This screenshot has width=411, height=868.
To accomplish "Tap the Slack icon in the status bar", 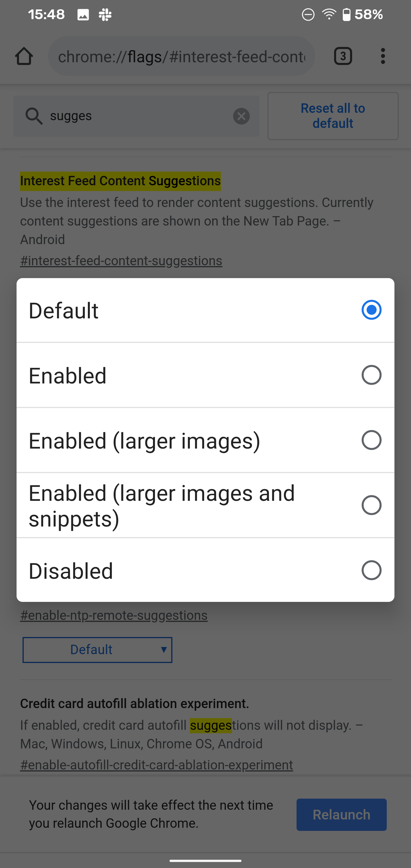I will 105,14.
